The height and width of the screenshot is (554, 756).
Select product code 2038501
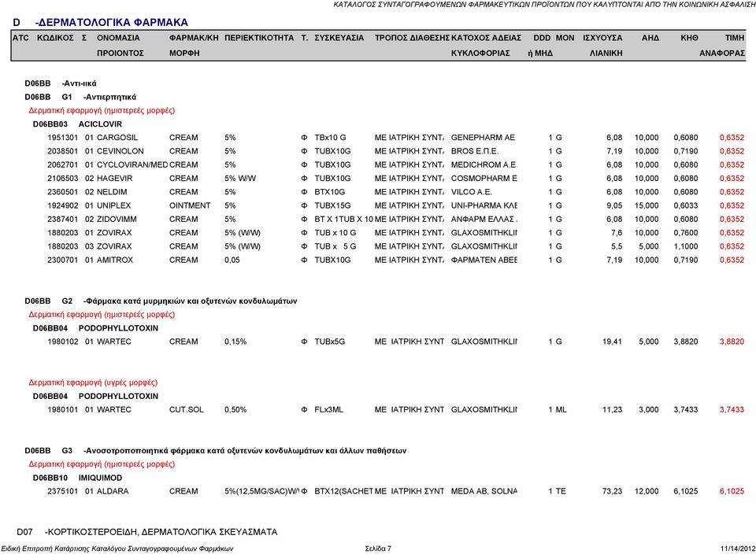click(x=63, y=151)
